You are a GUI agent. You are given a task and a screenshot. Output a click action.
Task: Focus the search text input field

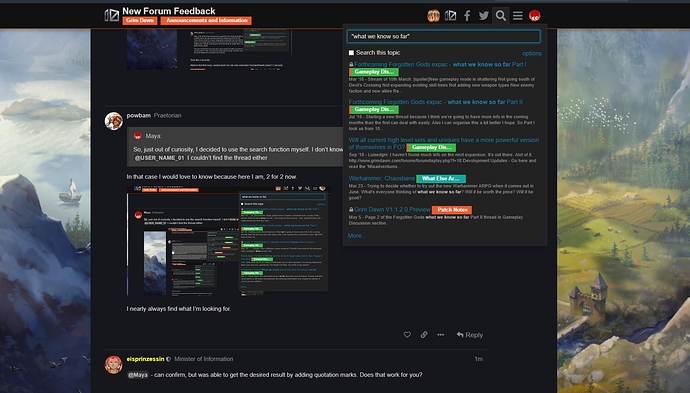click(x=444, y=37)
